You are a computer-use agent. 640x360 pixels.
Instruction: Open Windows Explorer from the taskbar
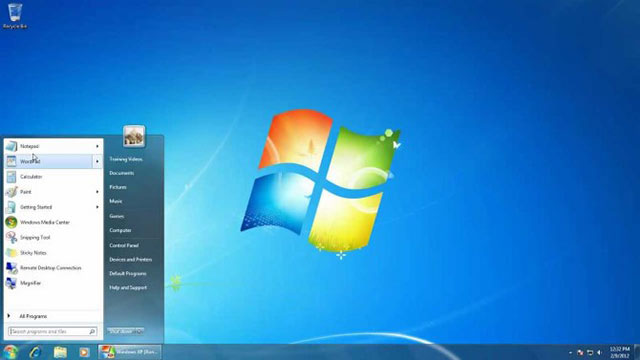[x=60, y=352]
